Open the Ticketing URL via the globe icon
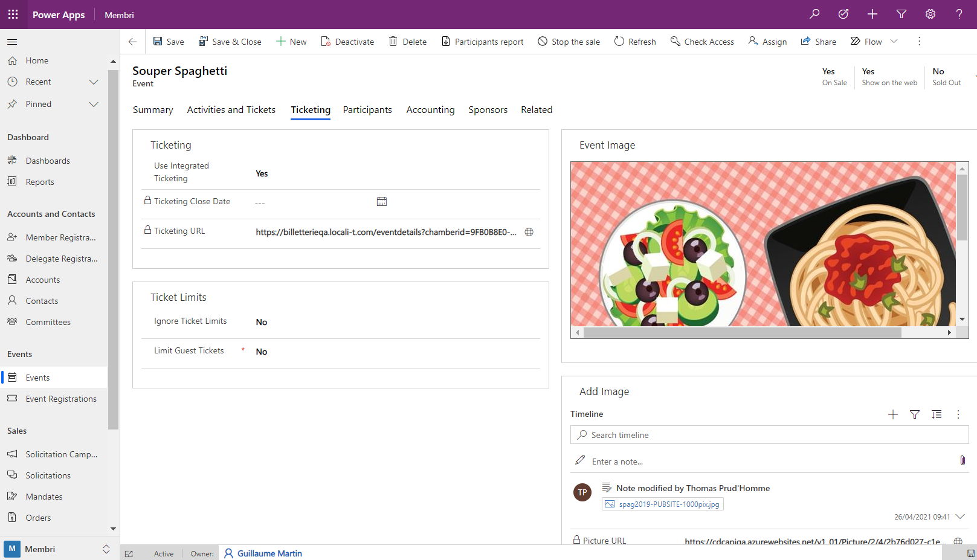Viewport: 977px width, 560px height. tap(529, 231)
